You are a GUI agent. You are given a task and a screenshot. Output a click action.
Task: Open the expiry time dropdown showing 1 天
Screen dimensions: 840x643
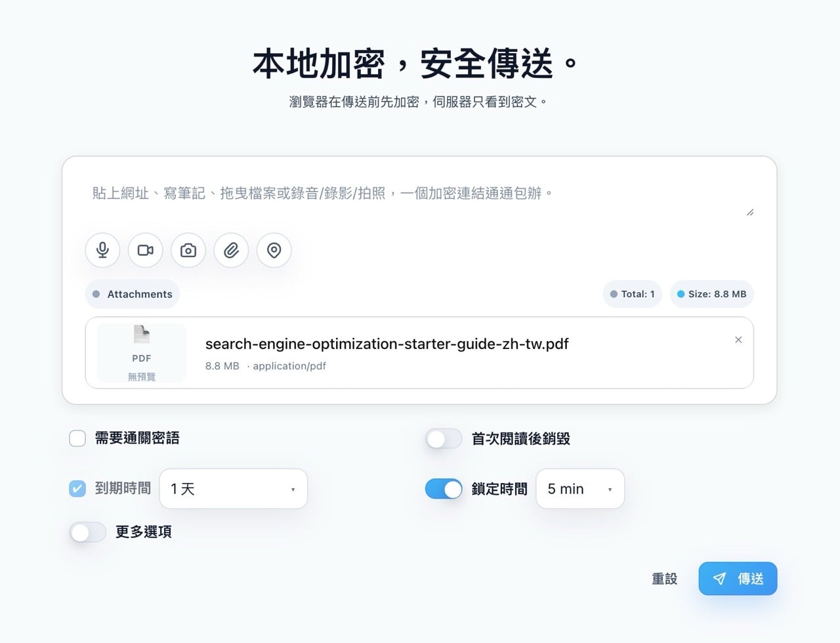[233, 488]
